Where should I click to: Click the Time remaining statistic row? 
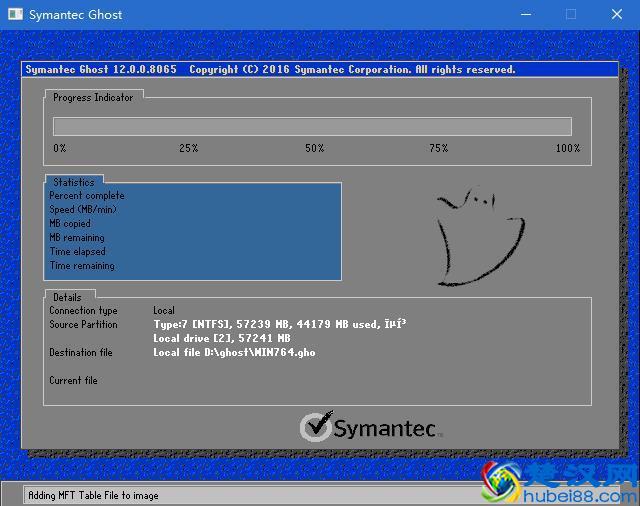pos(82,266)
